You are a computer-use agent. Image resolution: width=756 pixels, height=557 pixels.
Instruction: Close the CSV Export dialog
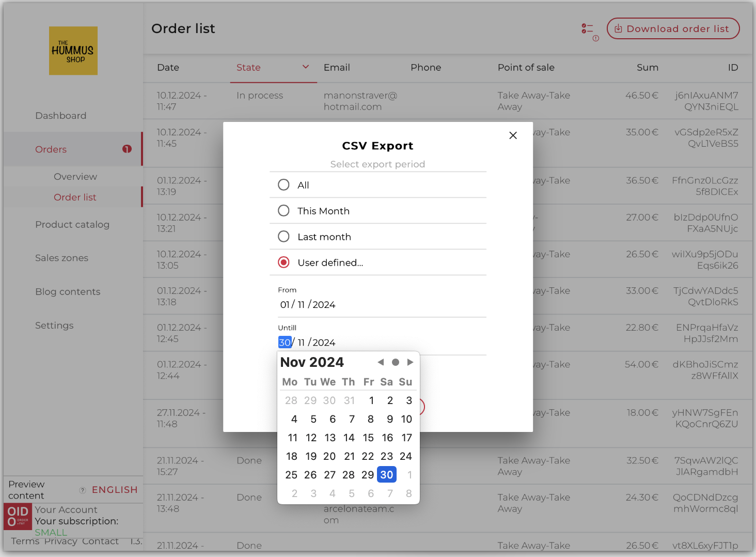[x=513, y=135]
